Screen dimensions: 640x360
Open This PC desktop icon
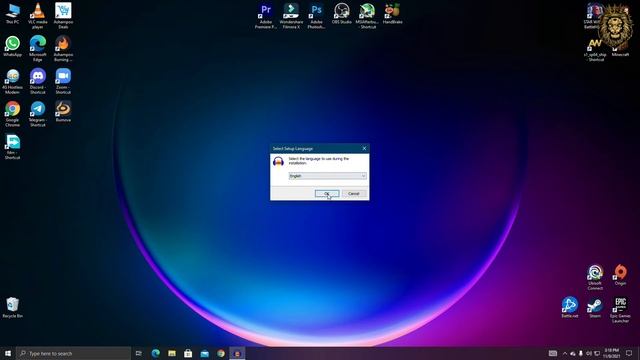pyautogui.click(x=12, y=13)
